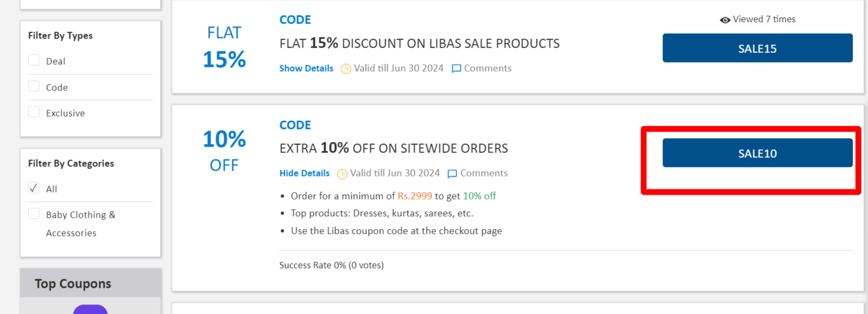868x314 pixels.
Task: Expand Show Details for 15% coupon
Action: (306, 68)
